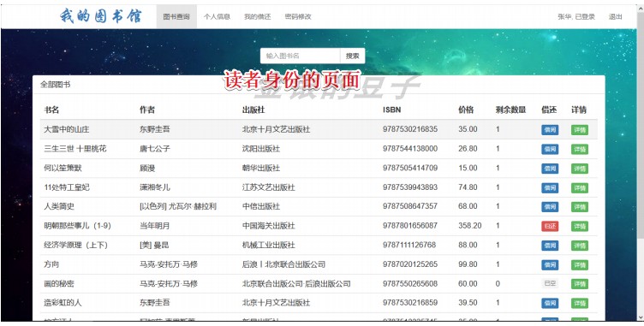Screen dimensions: 644x326
Task: View details of 经济学原理 (上下)
Action: coord(579,246)
